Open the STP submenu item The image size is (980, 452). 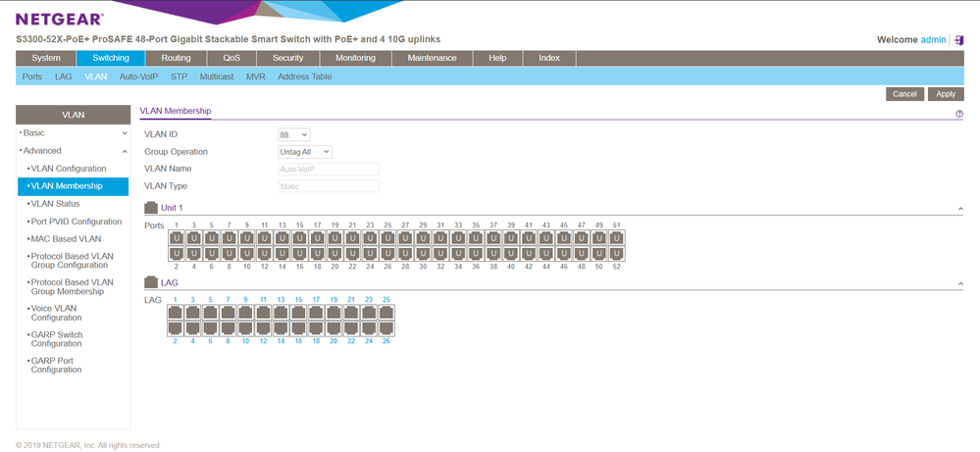coord(179,76)
